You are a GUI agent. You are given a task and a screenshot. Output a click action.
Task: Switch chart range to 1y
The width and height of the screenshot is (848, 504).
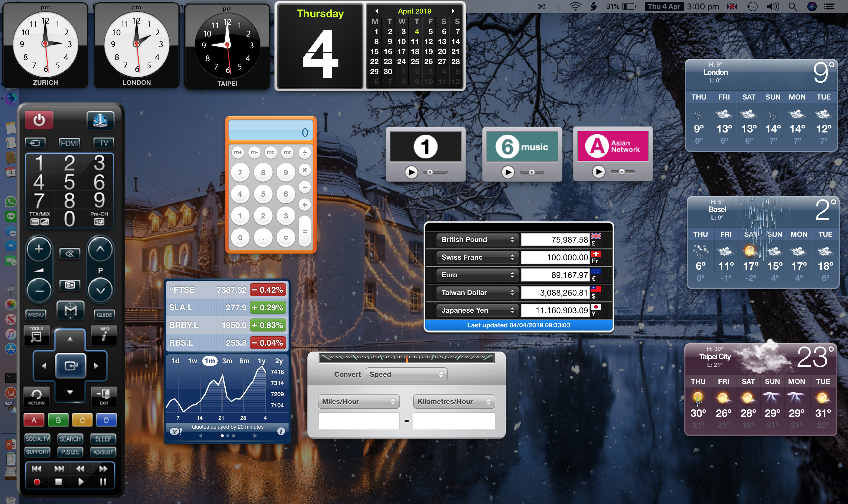tap(261, 361)
